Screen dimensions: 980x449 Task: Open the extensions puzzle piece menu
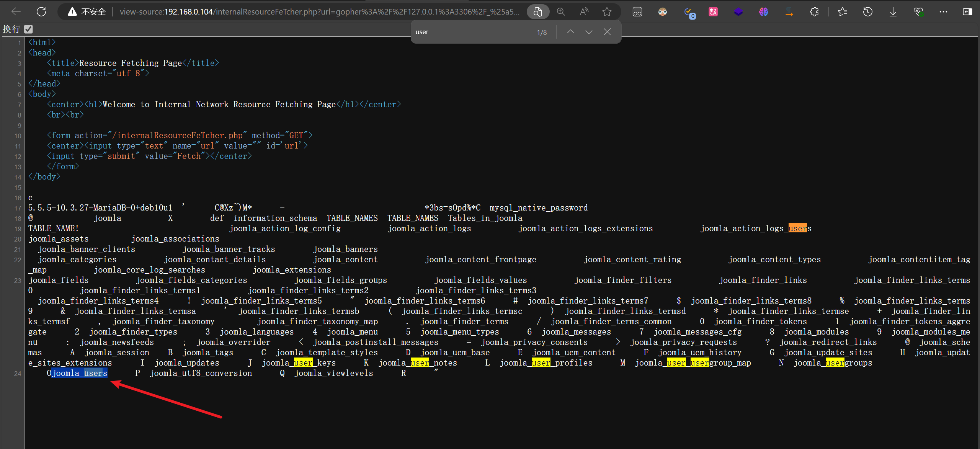(814, 12)
